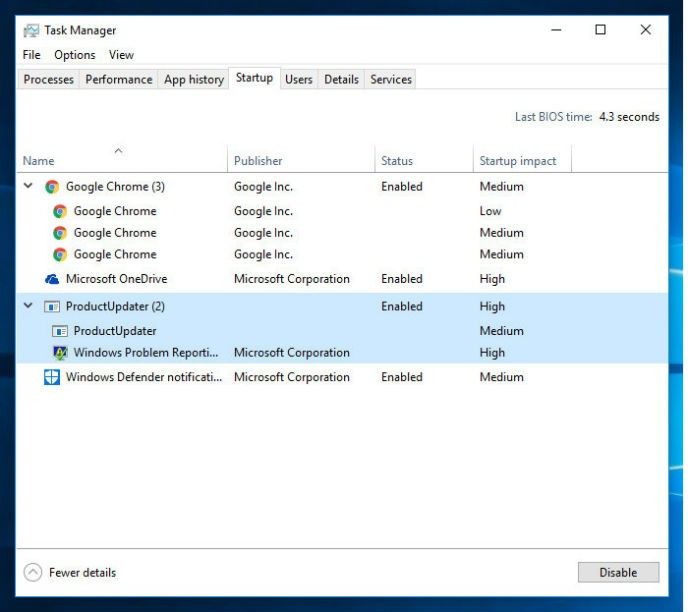
Task: Open the App history tab
Action: (x=194, y=79)
